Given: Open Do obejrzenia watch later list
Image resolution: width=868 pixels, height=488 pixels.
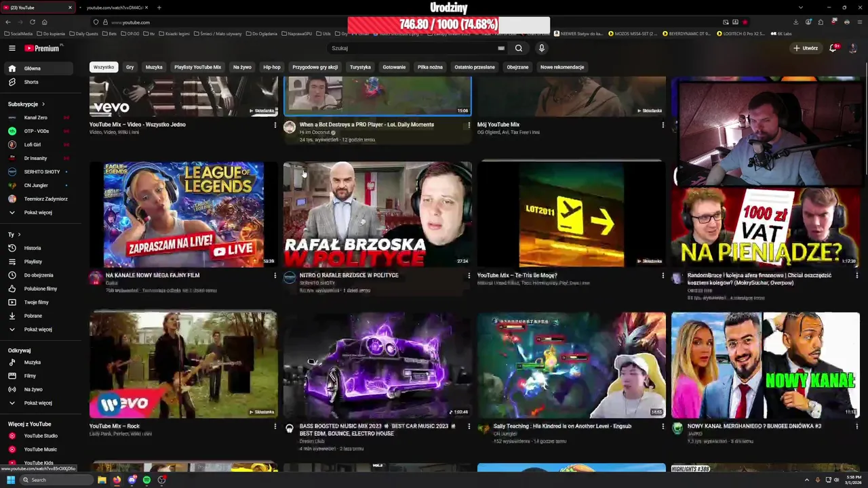Looking at the screenshot, I should pos(39,275).
